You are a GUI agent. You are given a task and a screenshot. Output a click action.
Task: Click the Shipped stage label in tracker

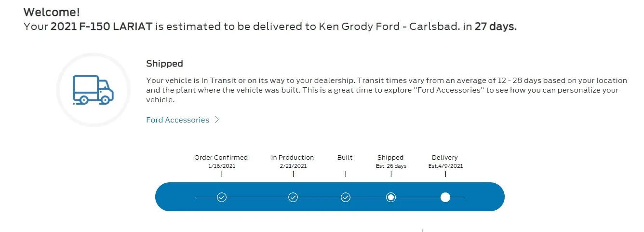tap(390, 157)
